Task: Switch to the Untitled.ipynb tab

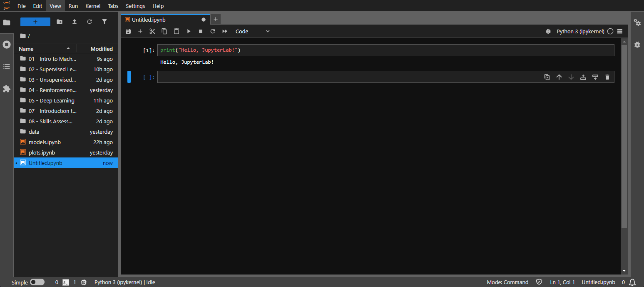Action: (148, 20)
